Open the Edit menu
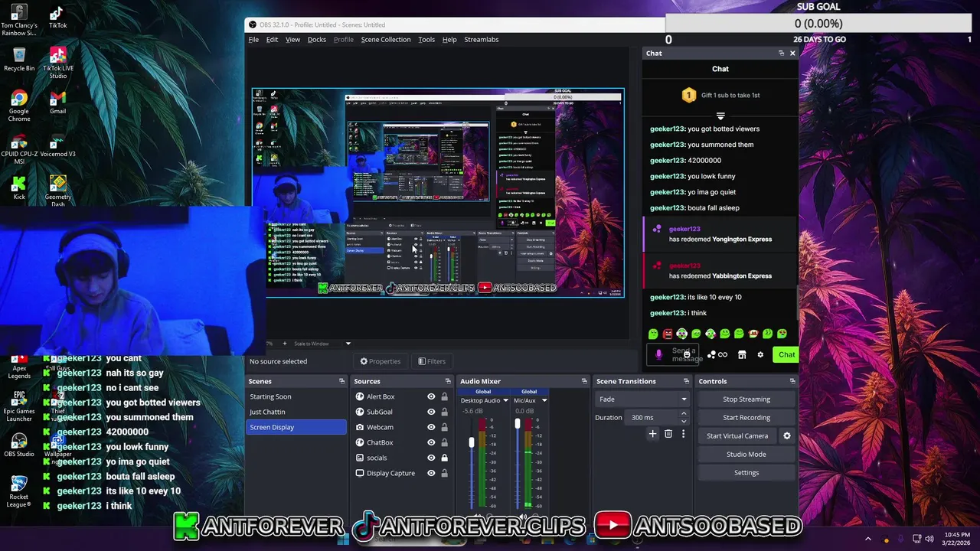This screenshot has height=551, width=980. [x=272, y=39]
